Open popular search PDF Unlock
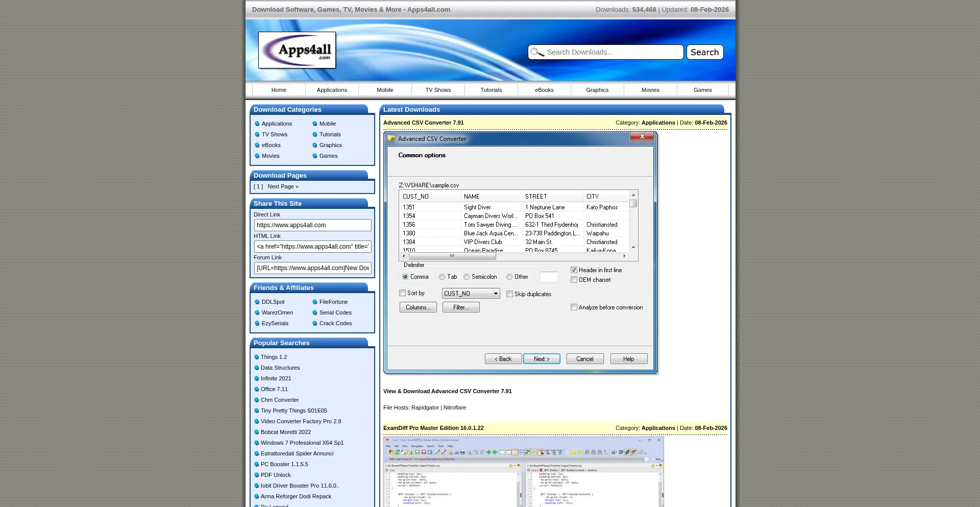Screen dimensions: 980x507 point(276,475)
